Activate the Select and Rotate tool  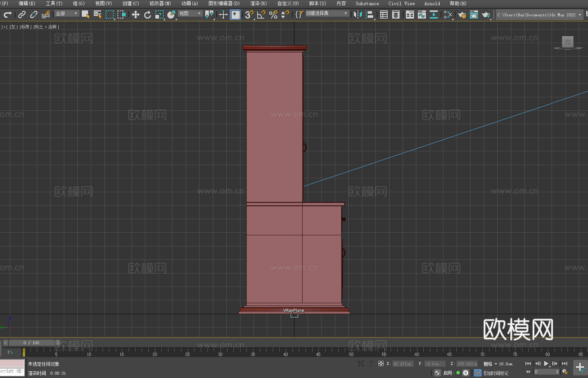point(147,14)
